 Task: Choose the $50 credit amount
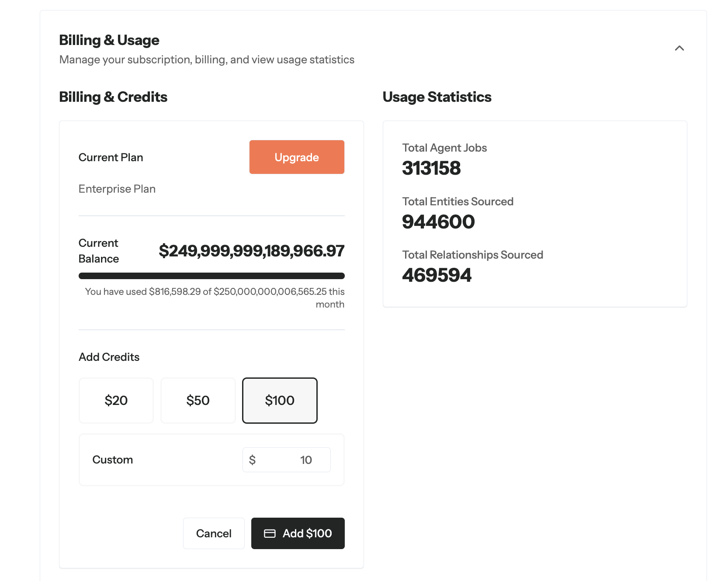tap(198, 401)
